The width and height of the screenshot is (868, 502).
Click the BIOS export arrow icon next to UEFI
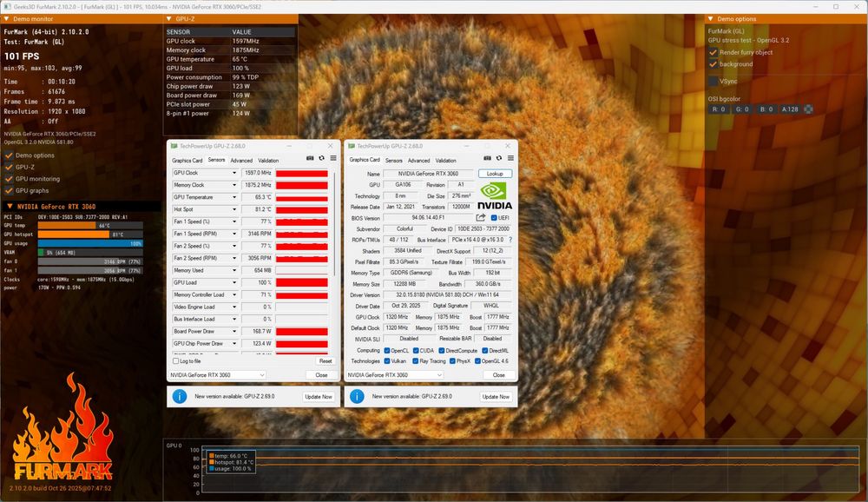[x=481, y=218]
